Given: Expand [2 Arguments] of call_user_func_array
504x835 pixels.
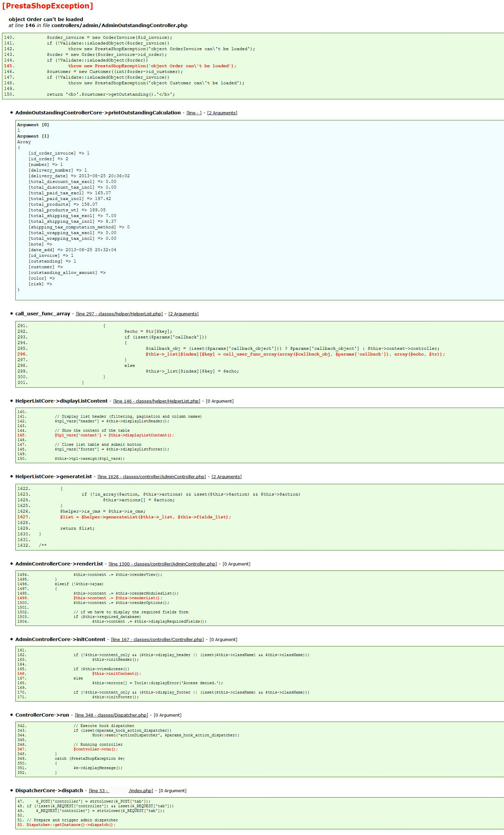Looking at the screenshot, I should tap(183, 314).
